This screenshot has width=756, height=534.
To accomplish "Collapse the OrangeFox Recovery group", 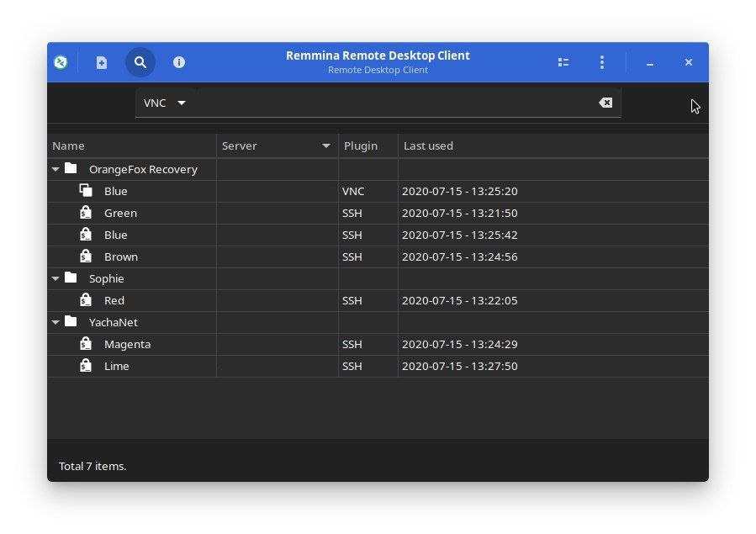I will coord(56,169).
